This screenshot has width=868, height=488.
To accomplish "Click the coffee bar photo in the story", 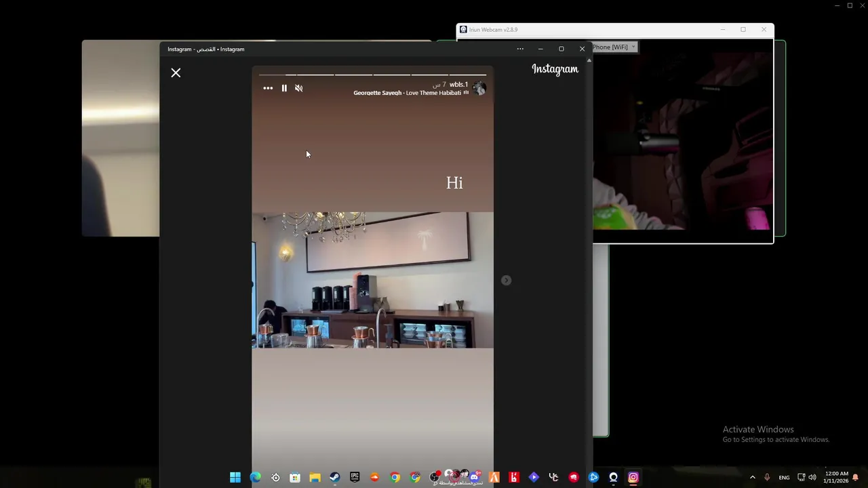I will [x=372, y=280].
